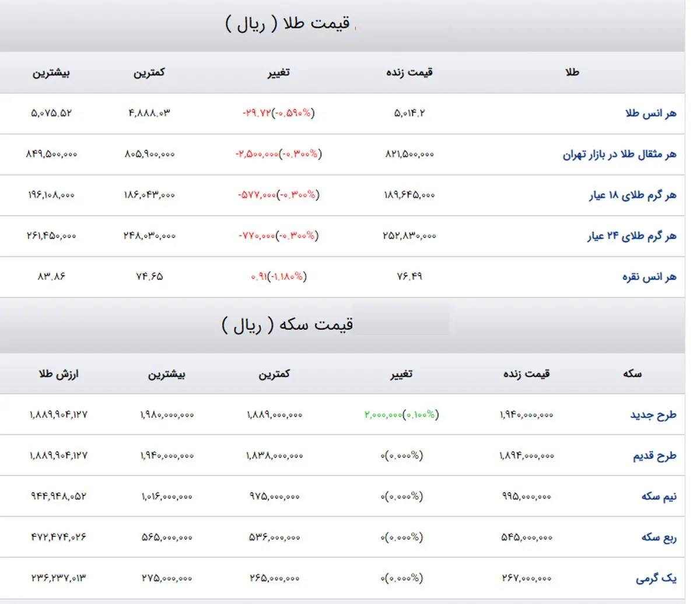Open the 'ربع سکه' quarter coin link
700x604 pixels.
click(659, 537)
